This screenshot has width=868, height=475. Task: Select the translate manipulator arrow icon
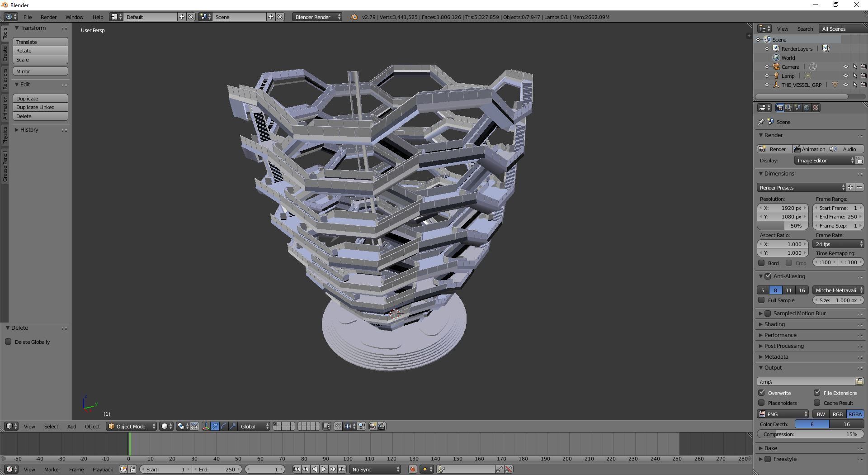point(215,426)
